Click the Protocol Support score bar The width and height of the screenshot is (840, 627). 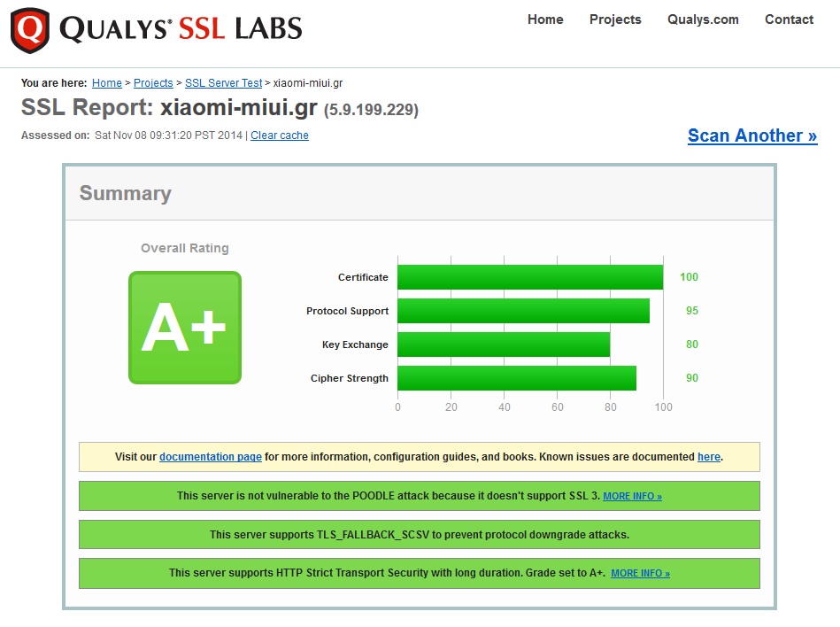tap(523, 311)
